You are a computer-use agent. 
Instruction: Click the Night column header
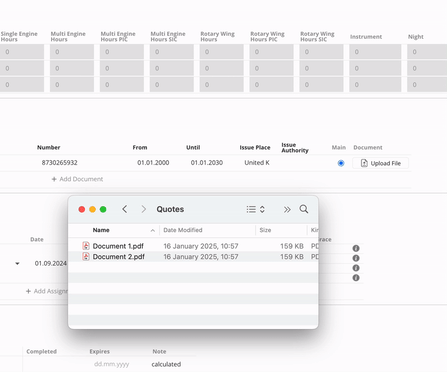click(416, 37)
